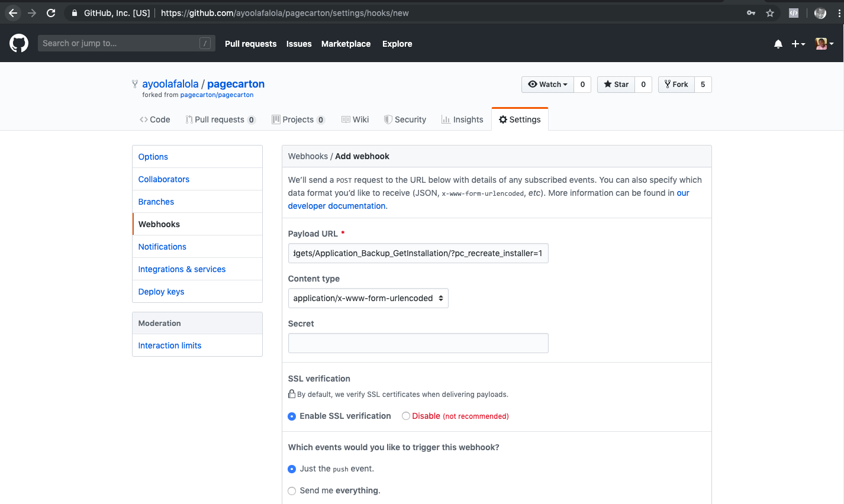Focus the Search or jump to field
This screenshot has width=844, height=504.
(x=126, y=43)
